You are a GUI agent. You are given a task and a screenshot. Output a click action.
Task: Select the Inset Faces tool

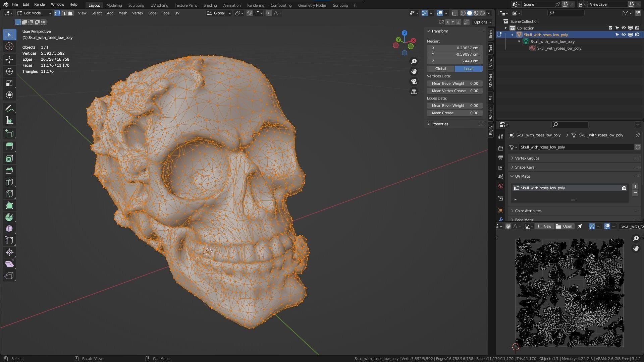pos(9,159)
